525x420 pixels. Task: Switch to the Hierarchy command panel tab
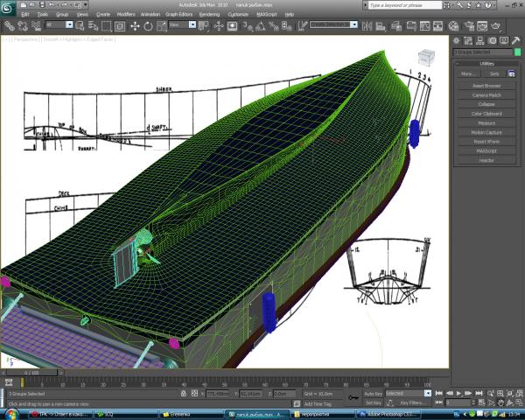pos(479,41)
